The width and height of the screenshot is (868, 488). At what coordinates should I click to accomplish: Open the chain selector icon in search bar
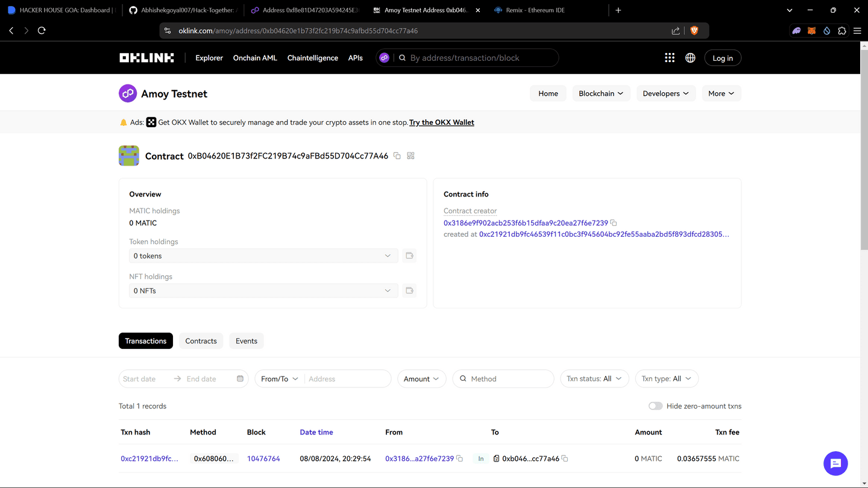pyautogui.click(x=385, y=58)
